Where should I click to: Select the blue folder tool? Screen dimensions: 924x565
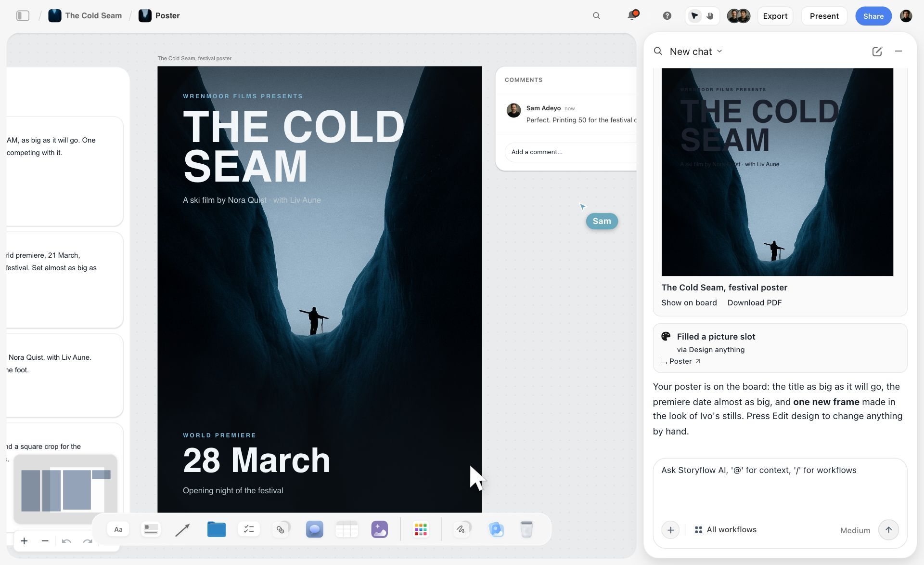[217, 529]
